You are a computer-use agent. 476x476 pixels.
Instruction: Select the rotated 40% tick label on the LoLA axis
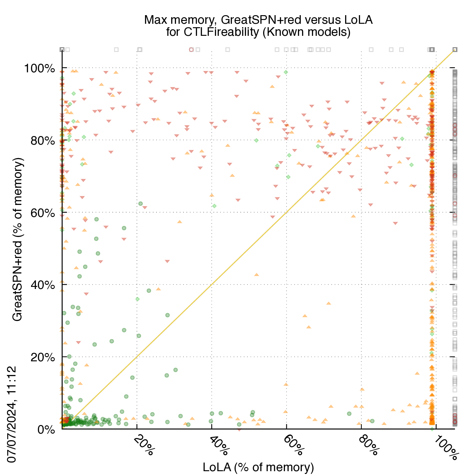click(219, 445)
